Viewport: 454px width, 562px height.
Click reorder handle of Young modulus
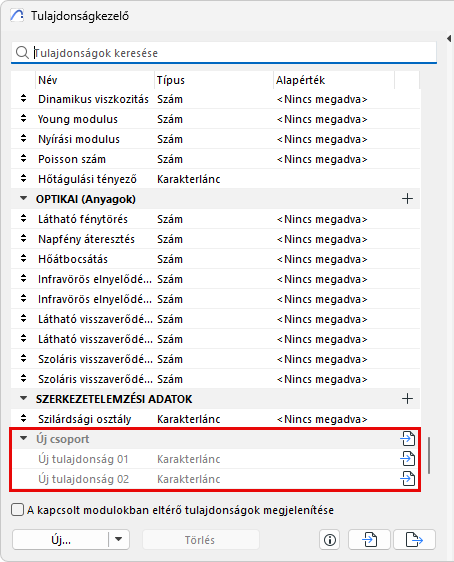[23, 119]
